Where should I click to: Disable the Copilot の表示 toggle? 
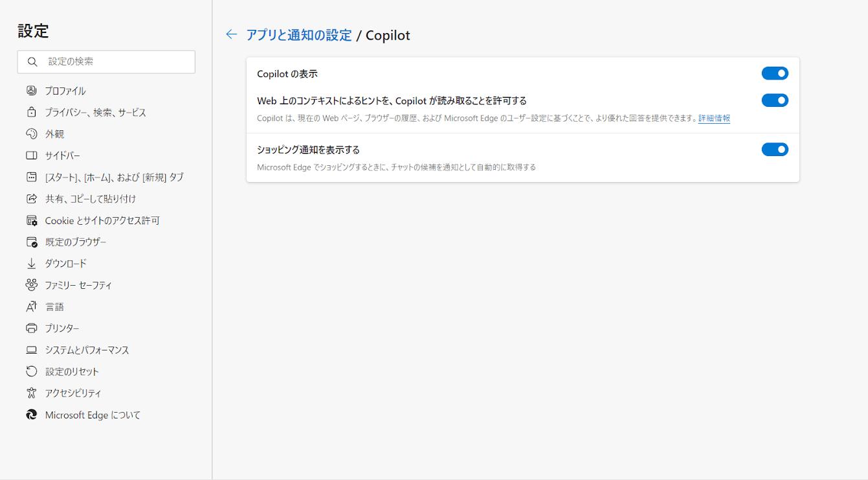(775, 73)
